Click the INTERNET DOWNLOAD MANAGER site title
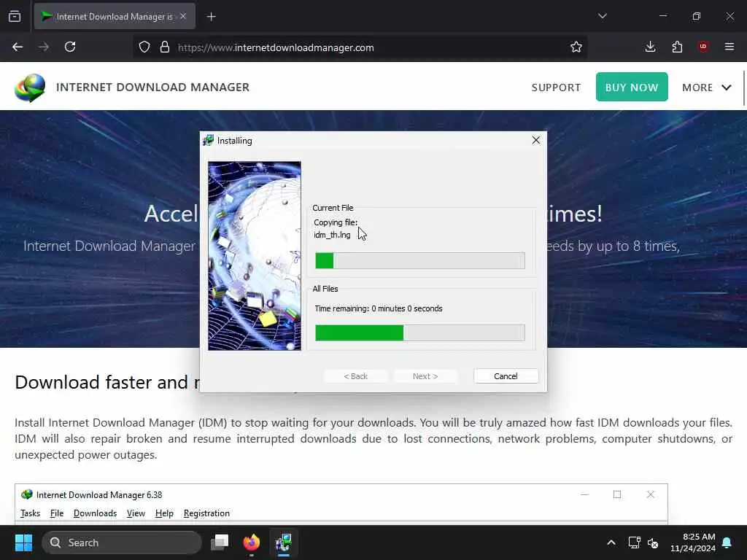 coord(153,87)
